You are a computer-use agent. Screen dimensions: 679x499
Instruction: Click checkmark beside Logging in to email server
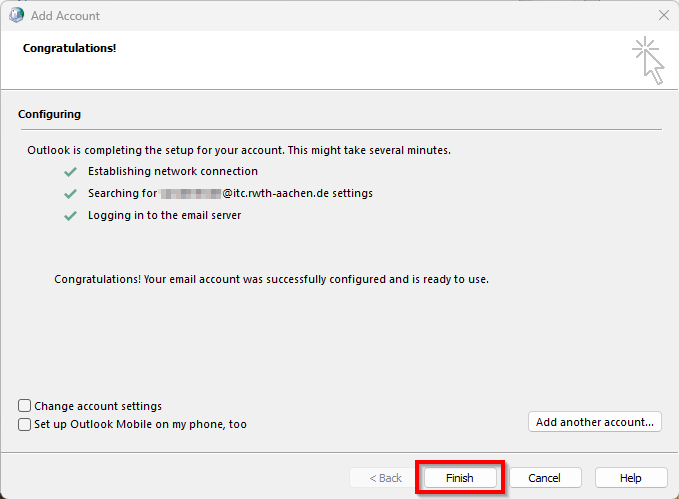[x=70, y=216]
